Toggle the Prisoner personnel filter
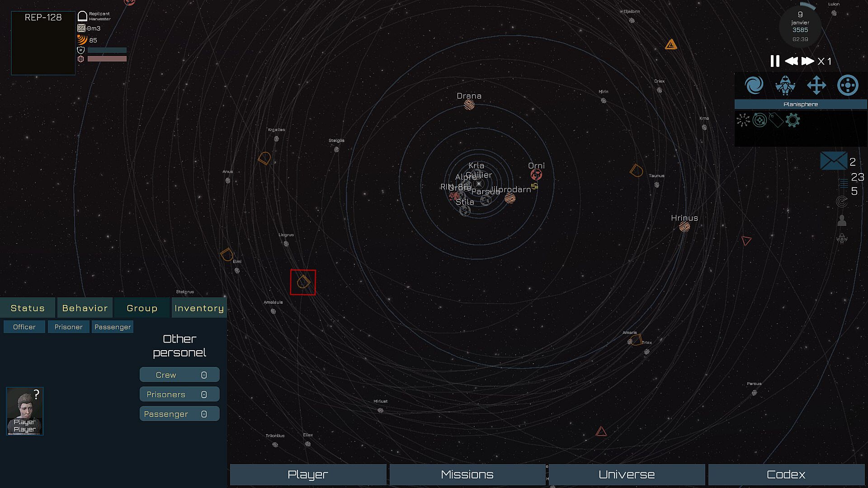Viewport: 868px width, 488px height. (68, 327)
